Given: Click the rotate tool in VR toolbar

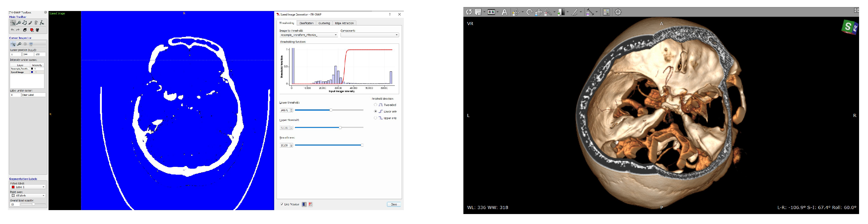Looking at the screenshot, I should point(529,12).
